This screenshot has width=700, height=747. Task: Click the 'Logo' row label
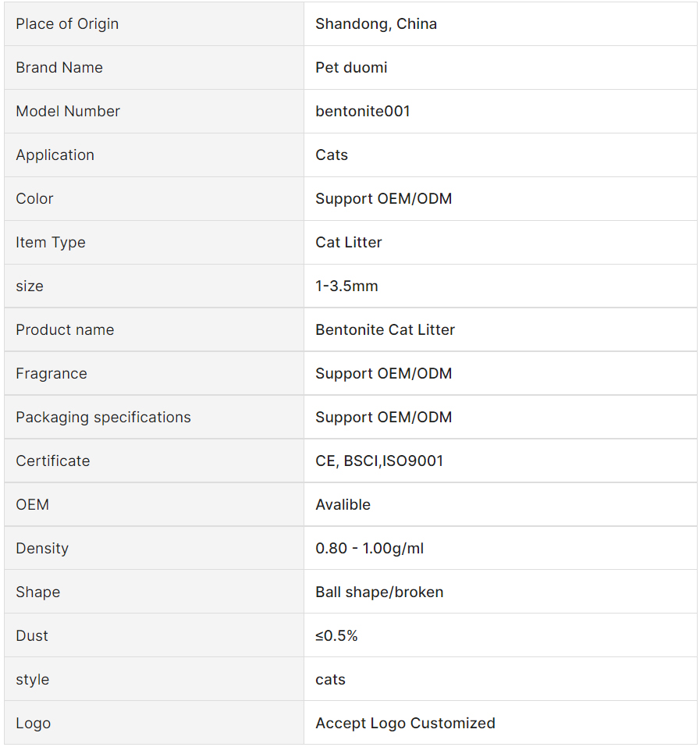(33, 724)
